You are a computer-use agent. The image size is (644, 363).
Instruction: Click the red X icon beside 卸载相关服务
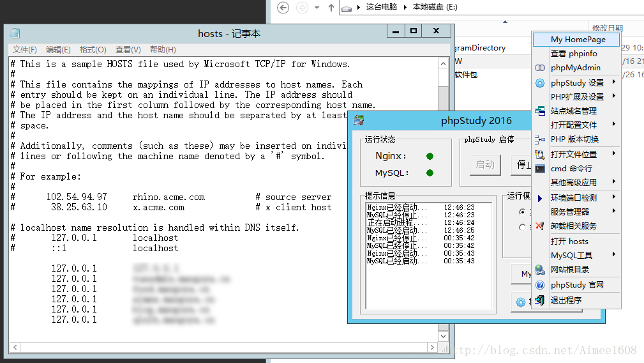[x=540, y=226]
